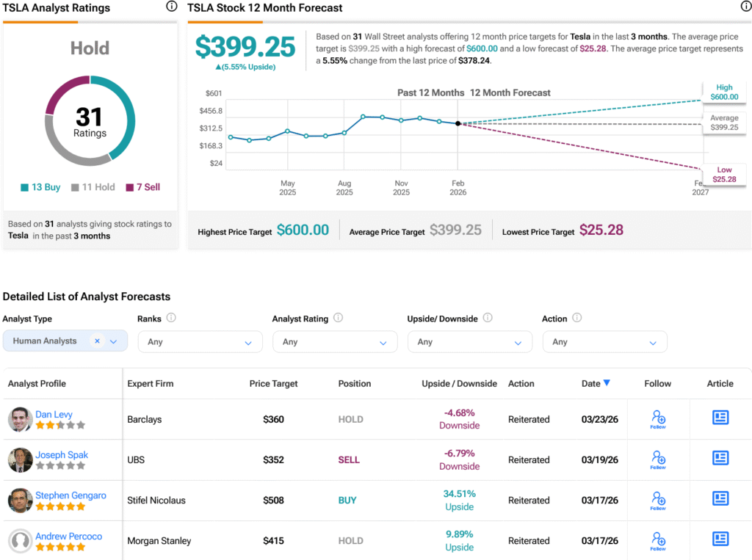Click info icon next to Analyst Rating label
752x560 pixels.
point(338,318)
